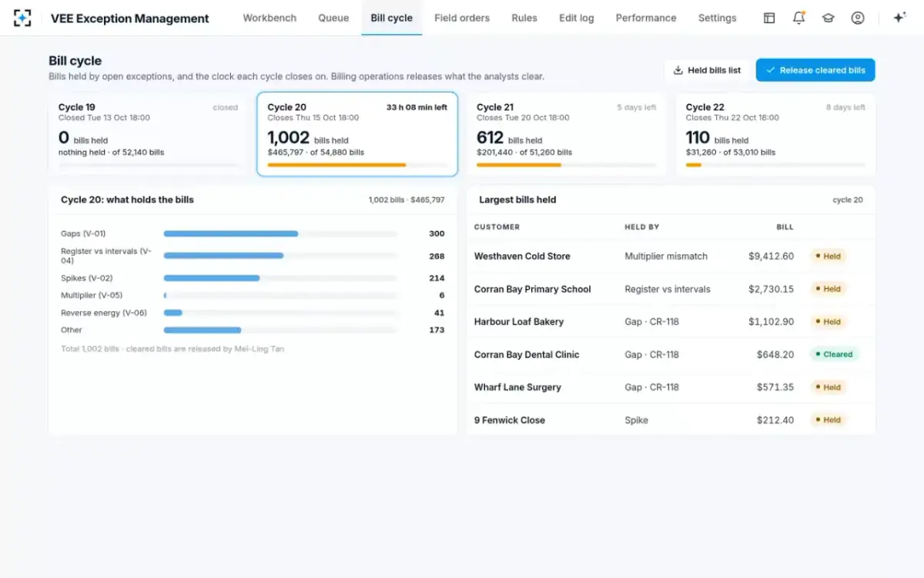Switch to the Edit log tab
924x578 pixels.
[577, 18]
